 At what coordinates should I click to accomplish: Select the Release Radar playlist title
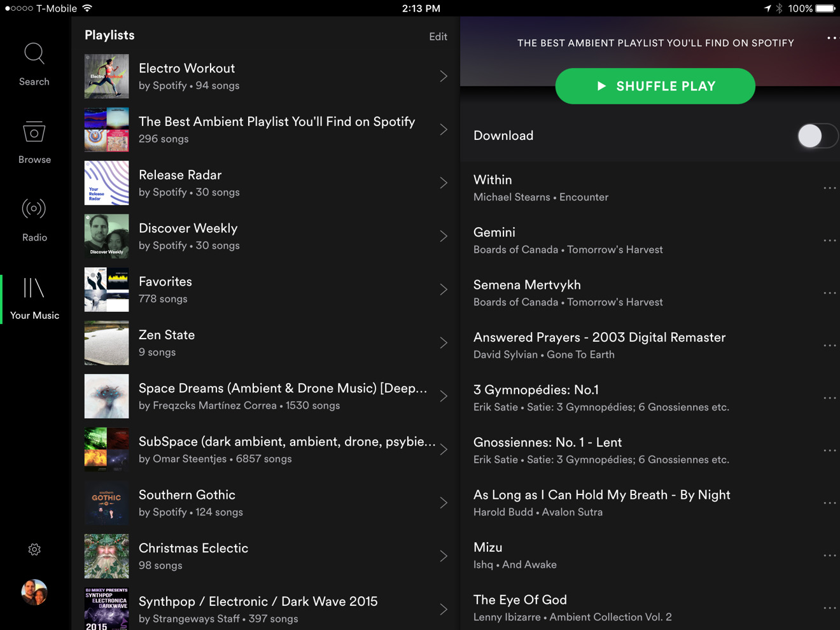(180, 175)
